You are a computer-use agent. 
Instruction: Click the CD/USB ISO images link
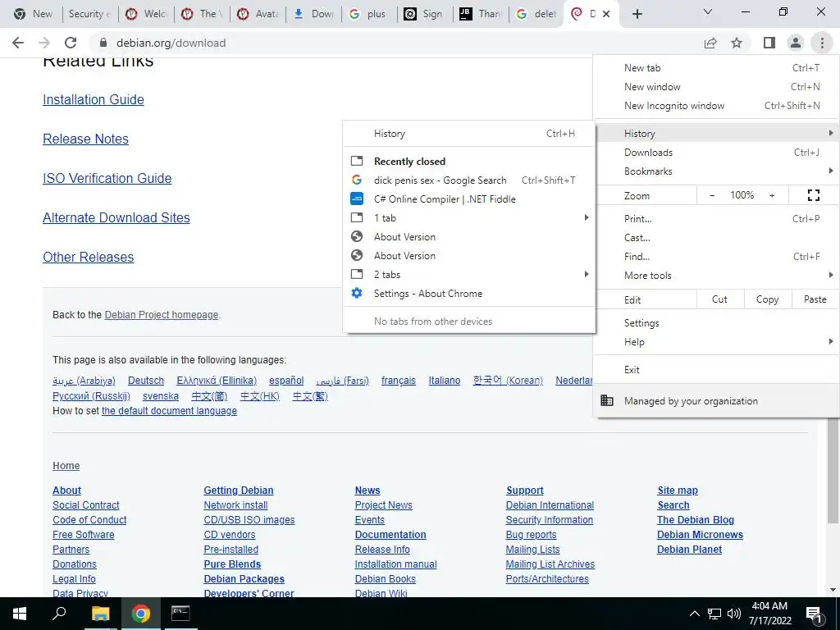tap(249, 519)
